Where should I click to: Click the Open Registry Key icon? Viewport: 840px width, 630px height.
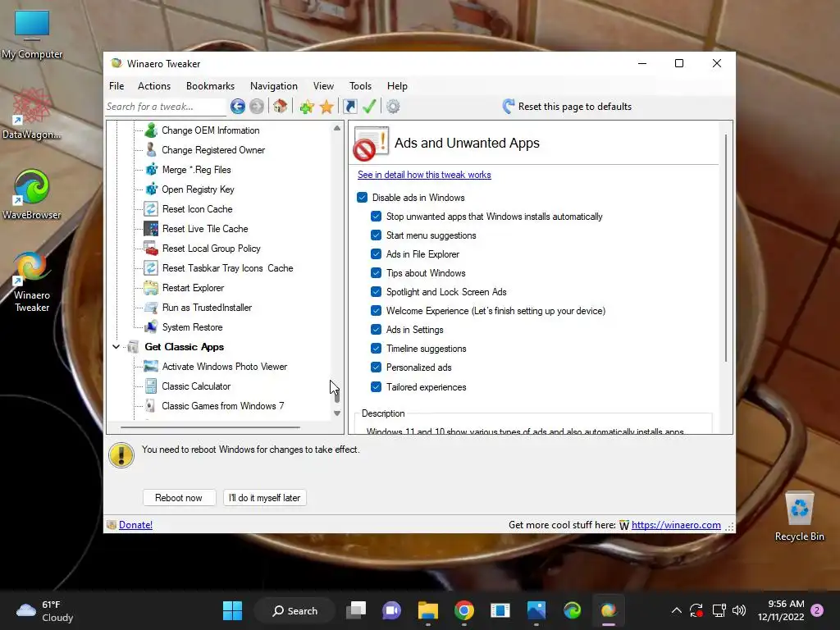pyautogui.click(x=152, y=189)
